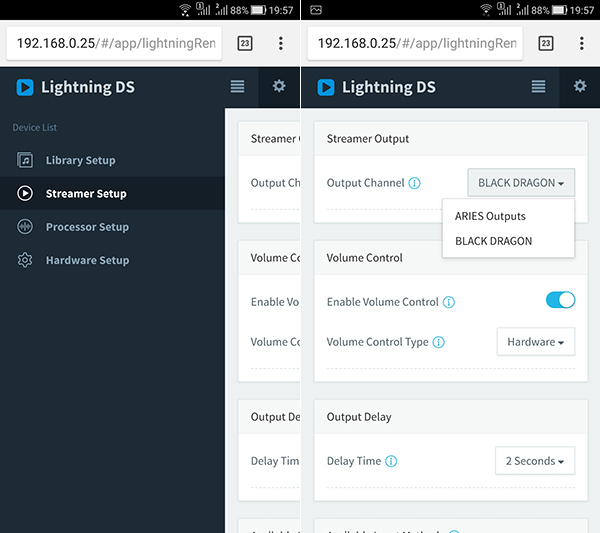
Task: Open the hamburger menu in left screen
Action: (x=237, y=86)
